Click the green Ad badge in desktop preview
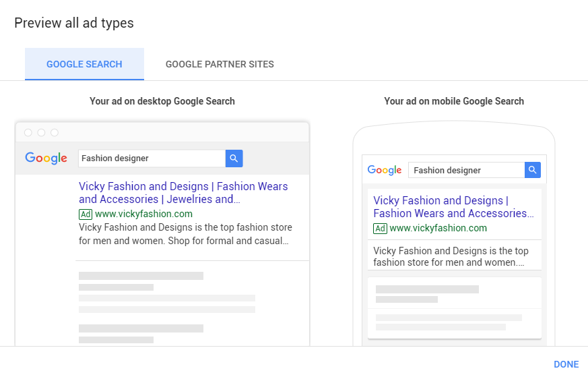 (86, 214)
